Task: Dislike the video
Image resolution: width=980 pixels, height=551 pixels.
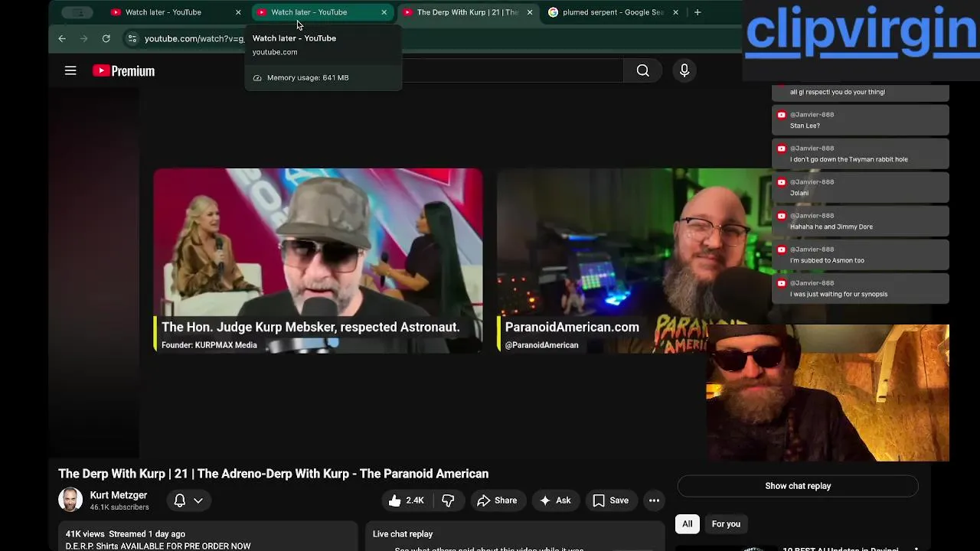Action: click(448, 500)
